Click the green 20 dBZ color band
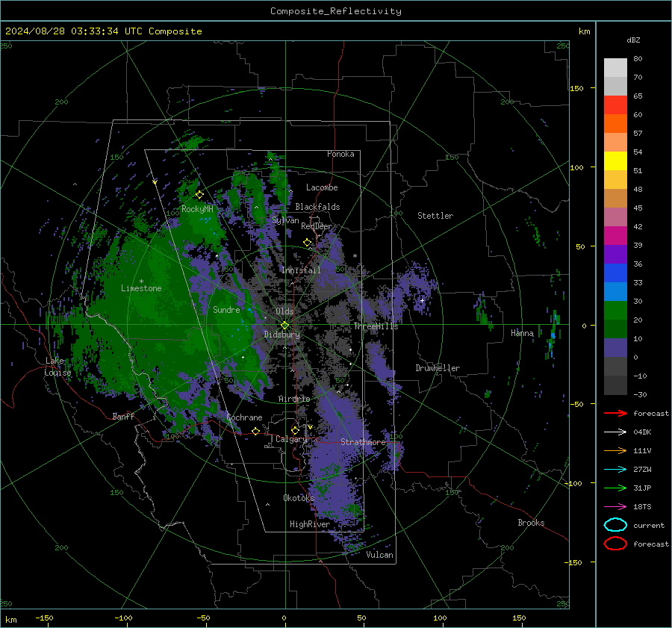Image resolution: width=672 pixels, height=628 pixels. tap(615, 311)
